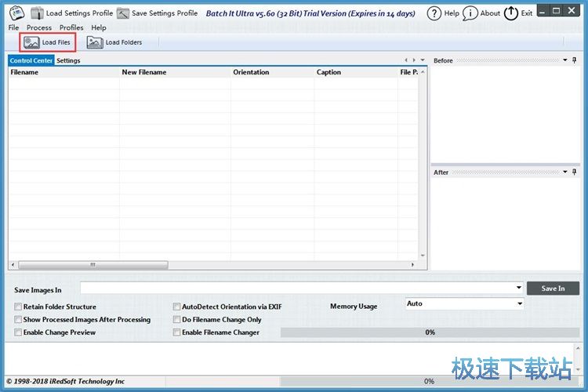
Task: Click the Load Settings Profile icon
Action: click(x=37, y=13)
